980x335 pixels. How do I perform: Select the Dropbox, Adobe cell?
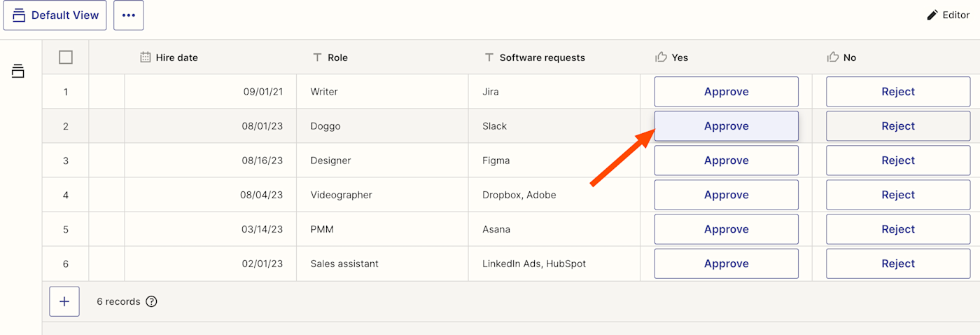tap(519, 195)
